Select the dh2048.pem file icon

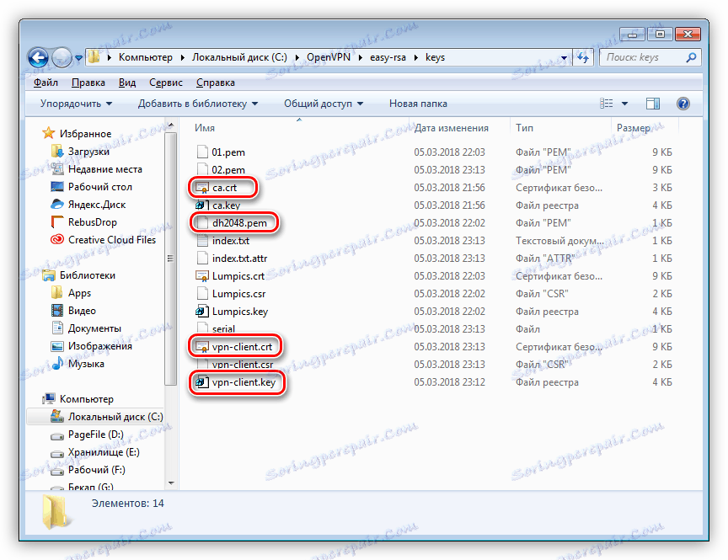[x=202, y=223]
